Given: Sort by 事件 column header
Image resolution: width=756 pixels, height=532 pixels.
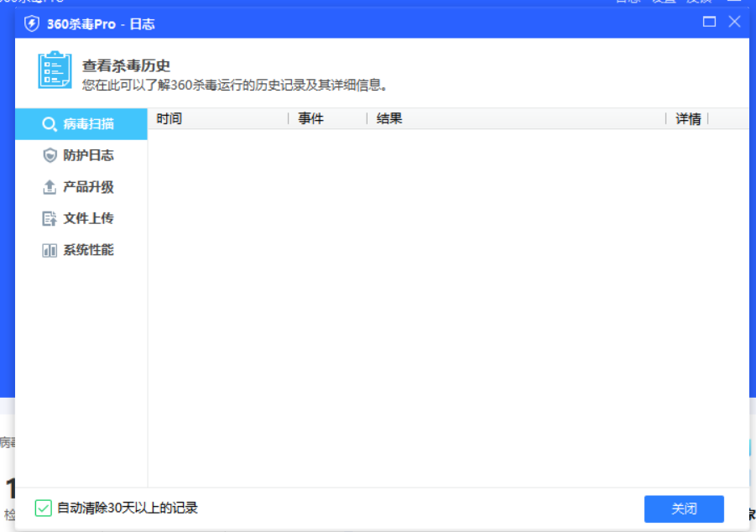Looking at the screenshot, I should 328,118.
